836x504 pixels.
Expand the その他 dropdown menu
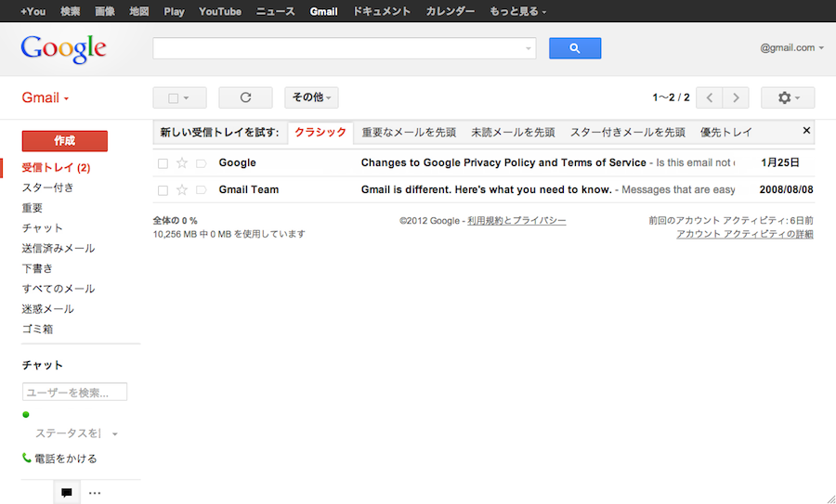coord(311,97)
